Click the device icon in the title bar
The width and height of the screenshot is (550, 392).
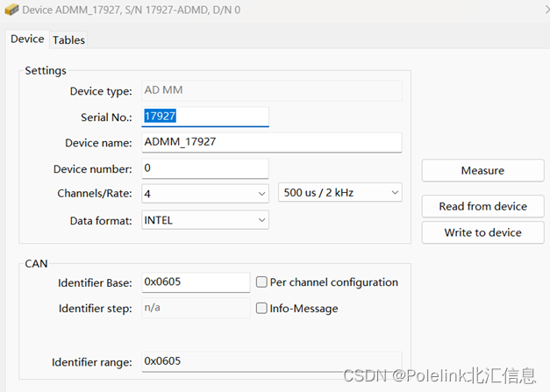[x=11, y=10]
